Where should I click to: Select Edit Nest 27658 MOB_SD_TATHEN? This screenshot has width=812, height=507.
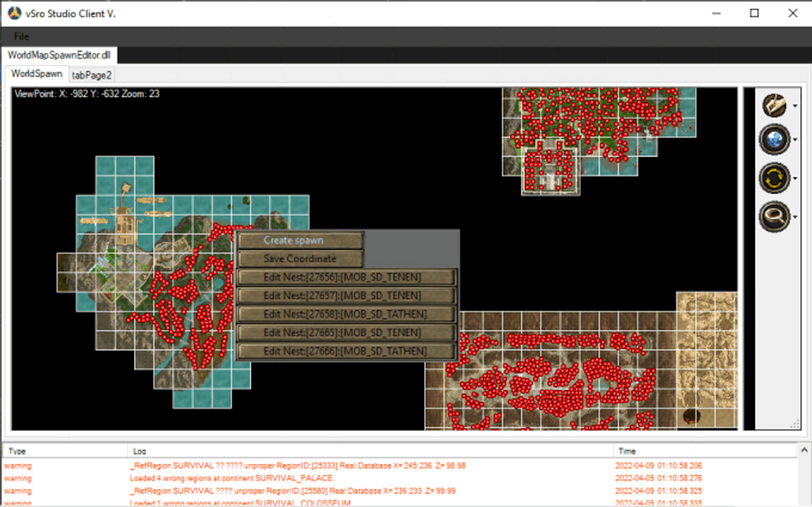tap(347, 314)
